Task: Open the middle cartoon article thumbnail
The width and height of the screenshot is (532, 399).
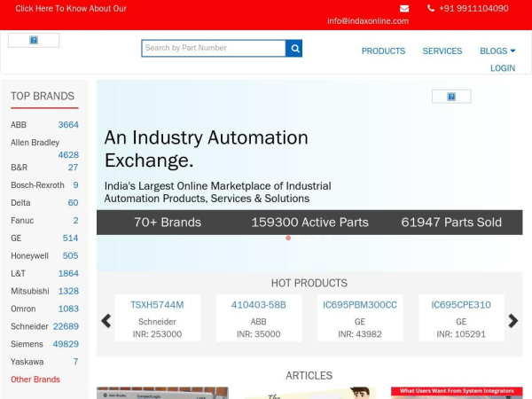Action: [x=309, y=393]
